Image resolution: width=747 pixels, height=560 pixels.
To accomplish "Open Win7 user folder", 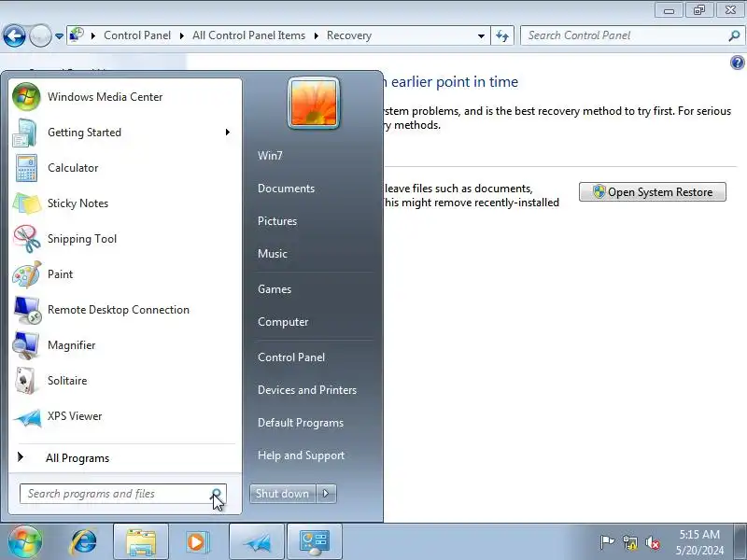I will click(x=270, y=156).
